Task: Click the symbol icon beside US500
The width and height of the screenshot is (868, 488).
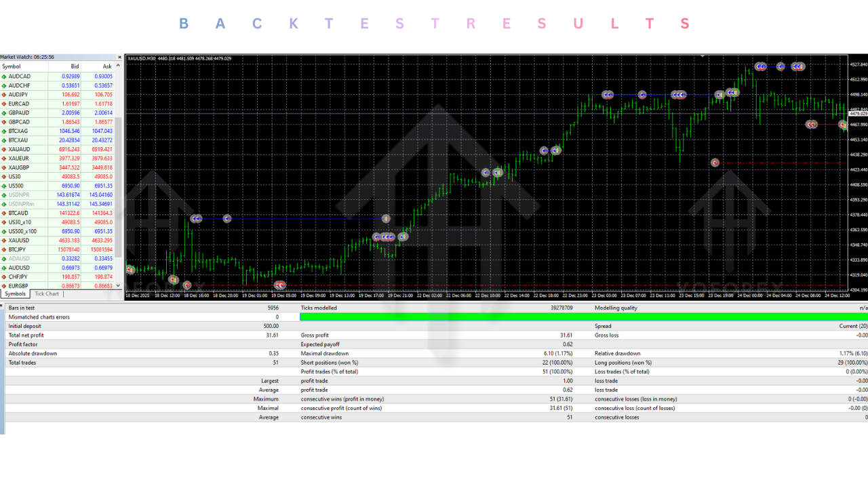Action: pyautogui.click(x=5, y=185)
